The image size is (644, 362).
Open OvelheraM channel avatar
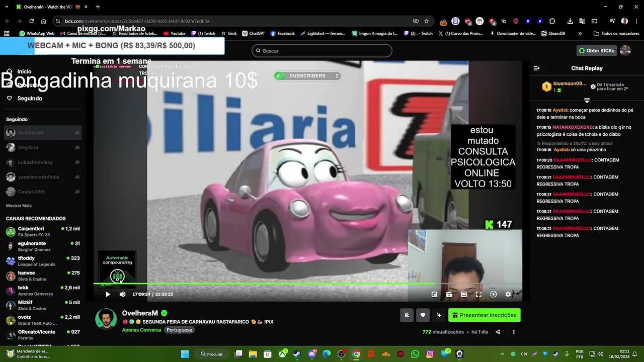coord(106,319)
